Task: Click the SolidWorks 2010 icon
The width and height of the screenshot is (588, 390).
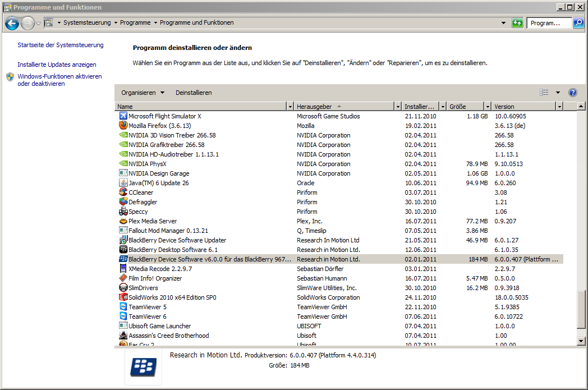Action: 123,297
